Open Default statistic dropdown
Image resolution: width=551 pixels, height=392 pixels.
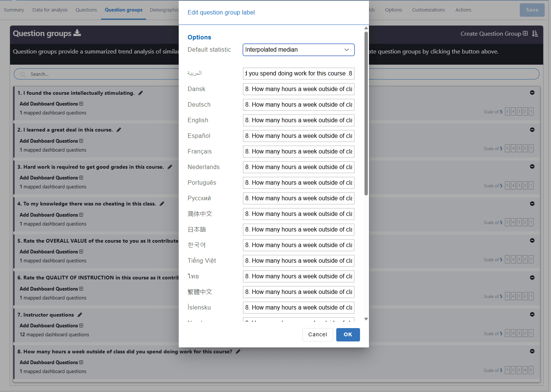pos(298,50)
